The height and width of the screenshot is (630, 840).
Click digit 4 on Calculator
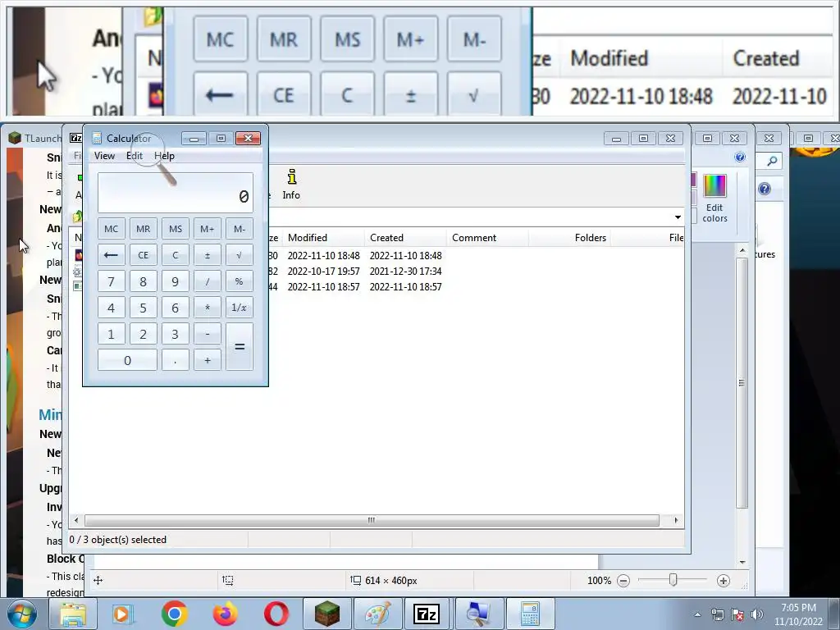click(111, 308)
